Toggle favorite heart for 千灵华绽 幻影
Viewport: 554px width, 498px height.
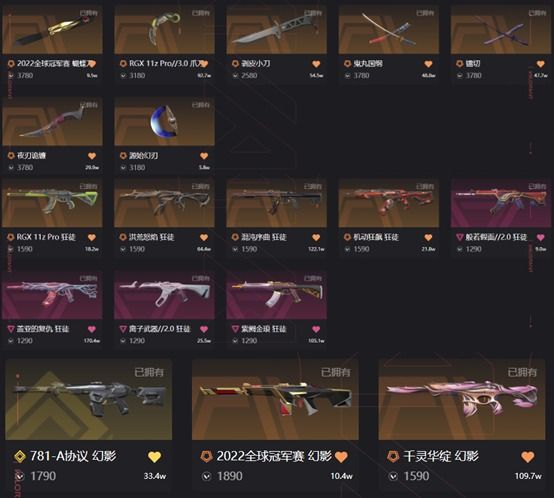527,457
